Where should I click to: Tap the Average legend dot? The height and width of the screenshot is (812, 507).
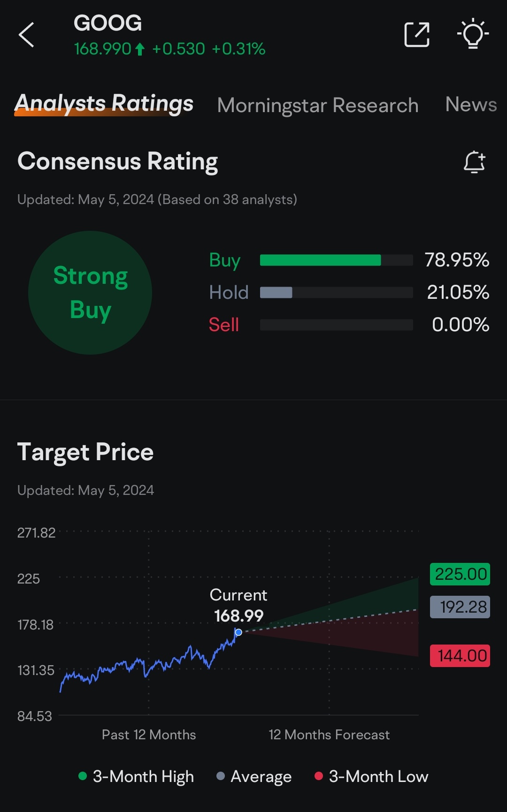221,776
